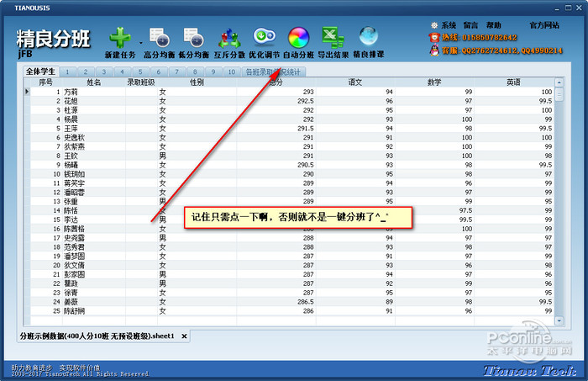The height and width of the screenshot is (381, 588).
Task: Click the green plus 新建任务 icon
Action: pyautogui.click(x=120, y=38)
